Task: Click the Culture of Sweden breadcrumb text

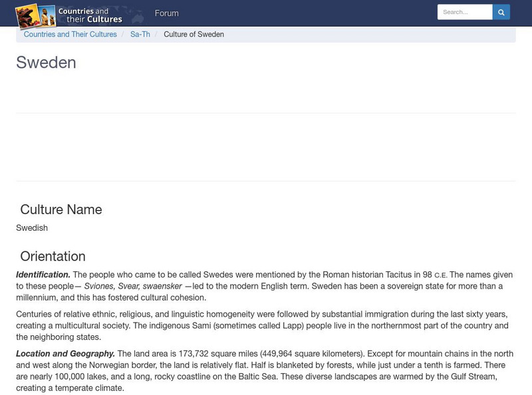Action: 194,35
